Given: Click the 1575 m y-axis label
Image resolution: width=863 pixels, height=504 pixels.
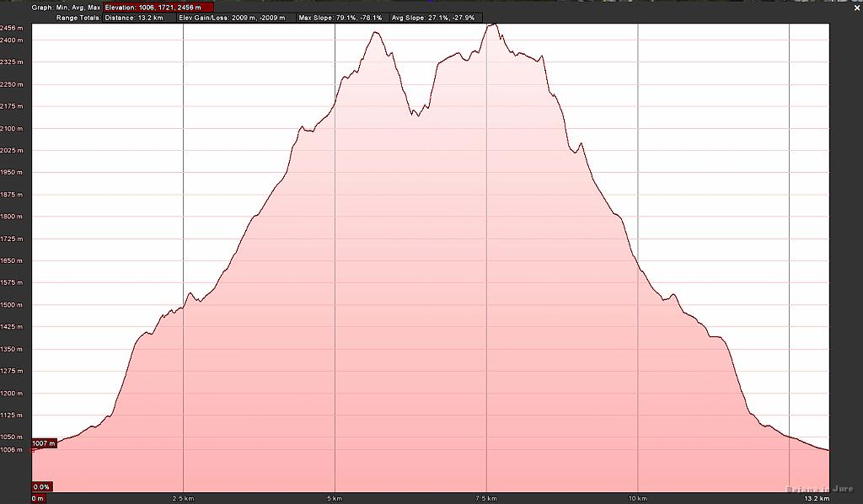Looking at the screenshot, I should click(x=12, y=282).
